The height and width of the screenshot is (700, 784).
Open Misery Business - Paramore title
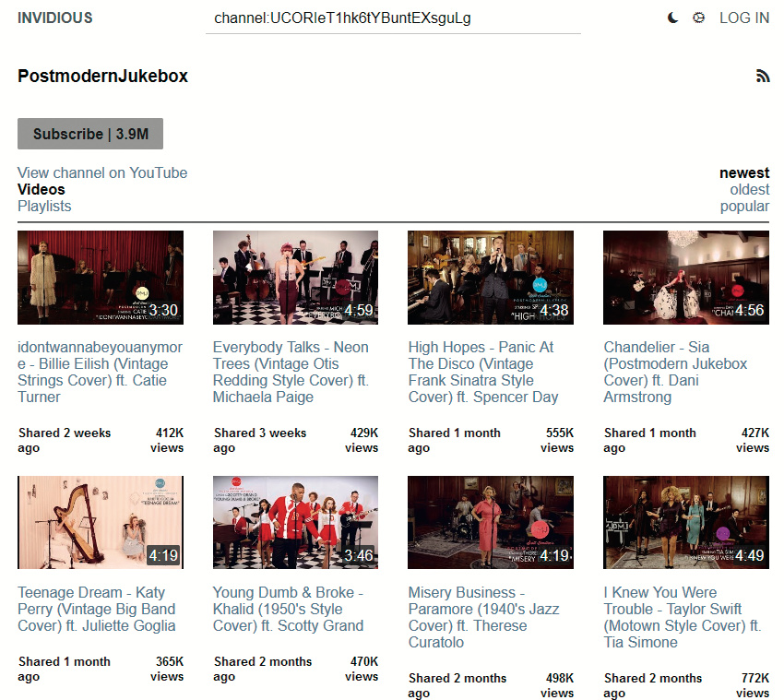[x=483, y=617]
